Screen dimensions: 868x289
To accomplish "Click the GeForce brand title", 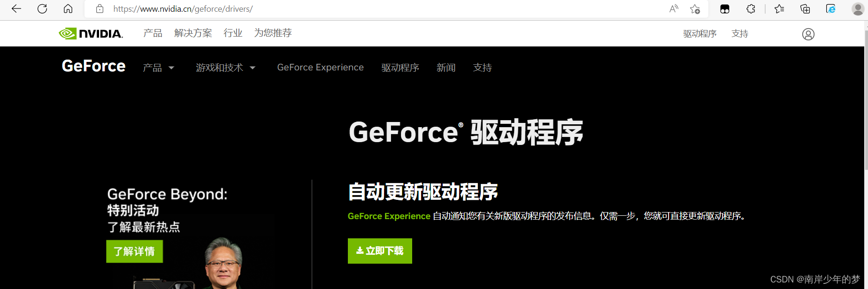I will [93, 66].
